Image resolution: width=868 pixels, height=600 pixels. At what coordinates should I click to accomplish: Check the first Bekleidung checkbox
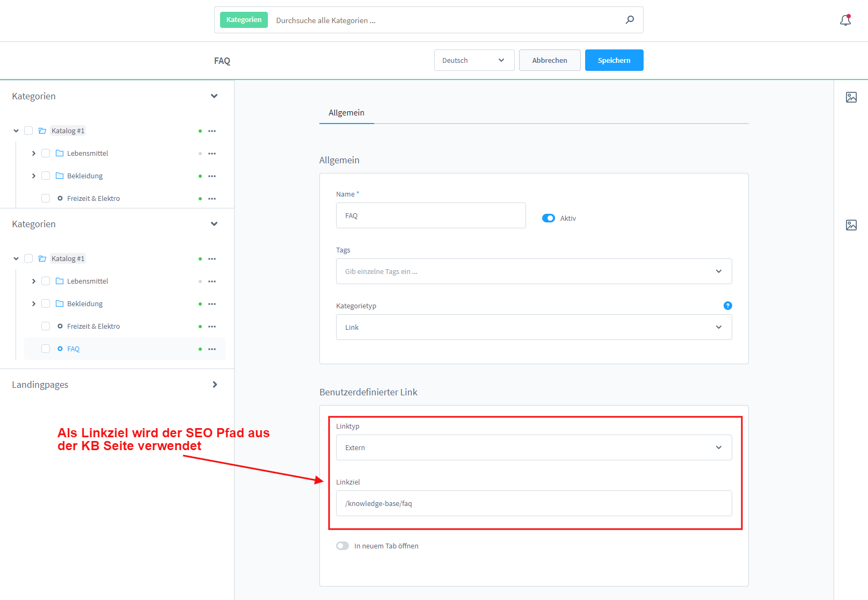click(46, 176)
